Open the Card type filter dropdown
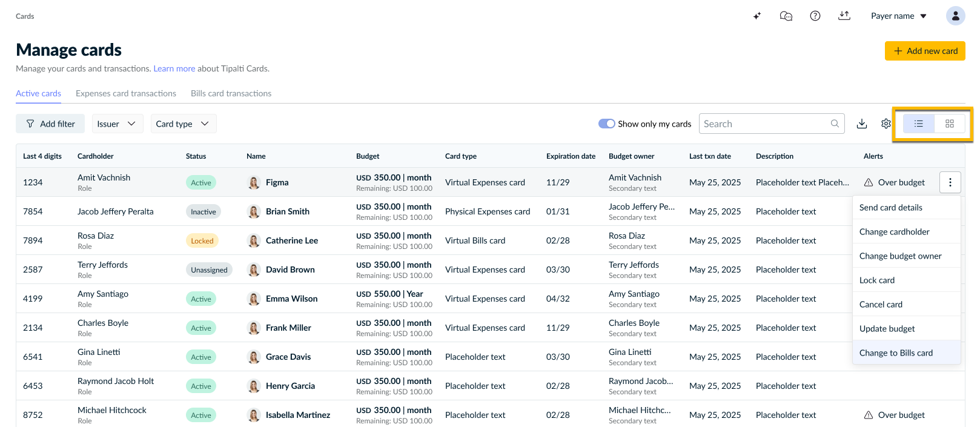Screen dimensions: 980x427 (x=184, y=124)
